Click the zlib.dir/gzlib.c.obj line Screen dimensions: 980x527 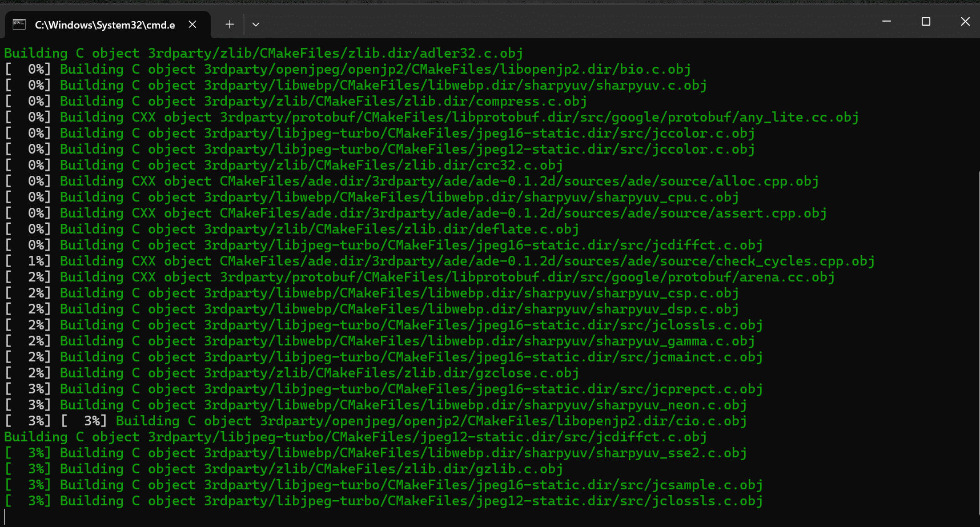pos(284,469)
